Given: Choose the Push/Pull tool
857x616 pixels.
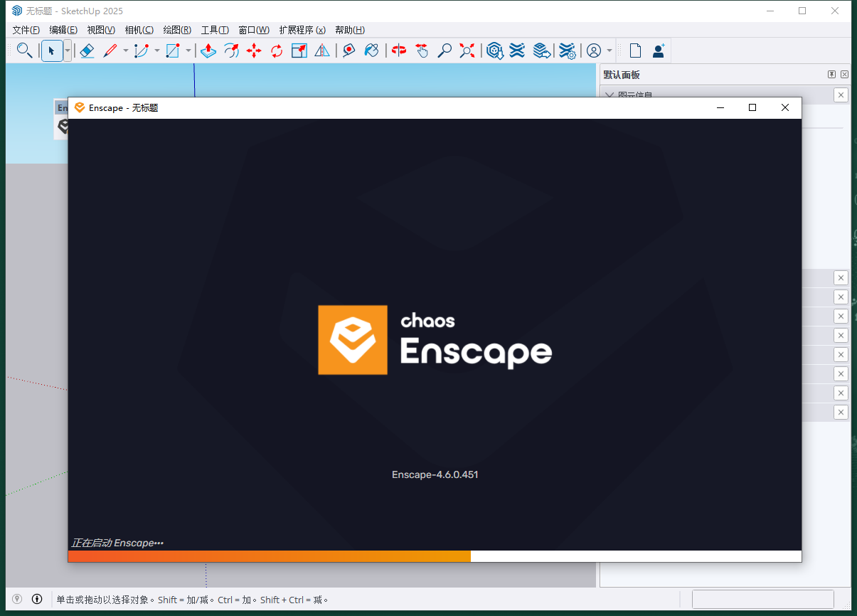Looking at the screenshot, I should tap(209, 51).
